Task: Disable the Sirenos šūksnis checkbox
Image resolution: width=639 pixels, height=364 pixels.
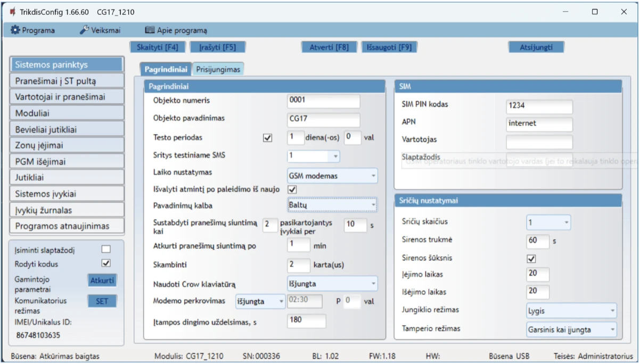Action: click(531, 259)
